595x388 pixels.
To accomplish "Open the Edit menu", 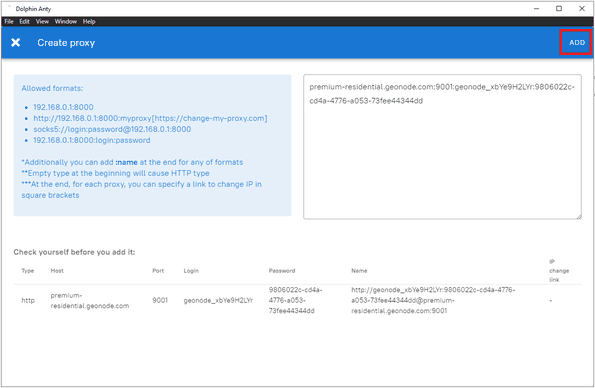I will tap(25, 22).
